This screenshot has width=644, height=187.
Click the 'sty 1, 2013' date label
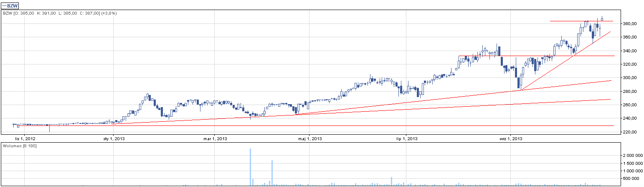pos(114,138)
